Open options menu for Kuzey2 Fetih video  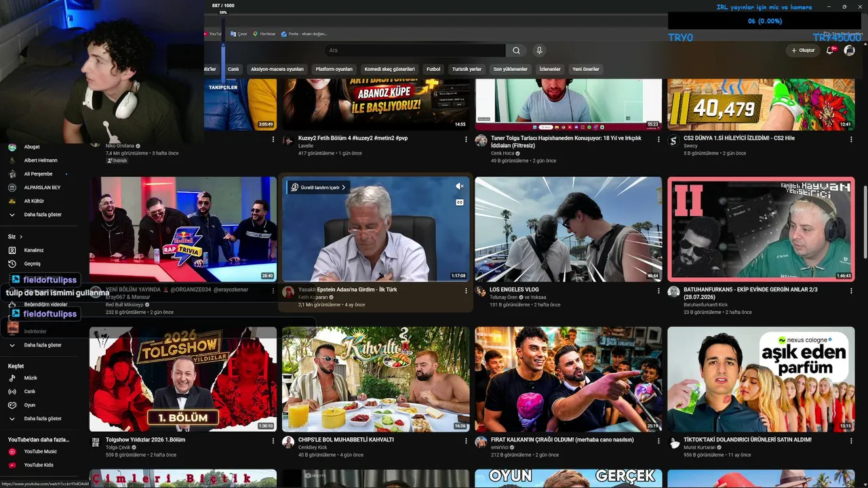(466, 139)
